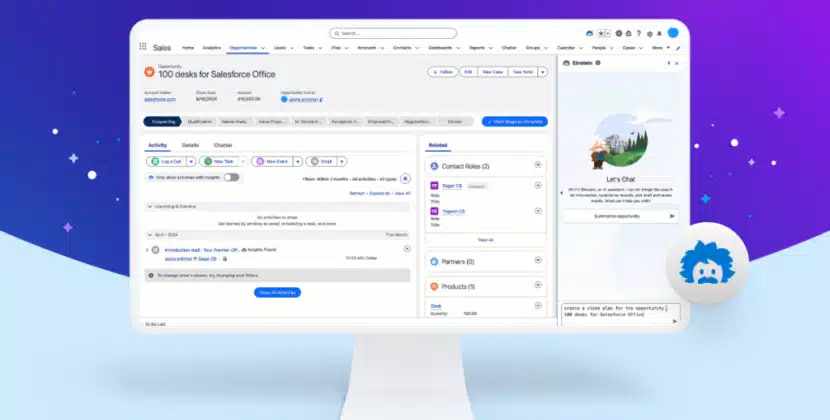Collapse the April 2024 section
This screenshot has height=420, width=830.
150,235
